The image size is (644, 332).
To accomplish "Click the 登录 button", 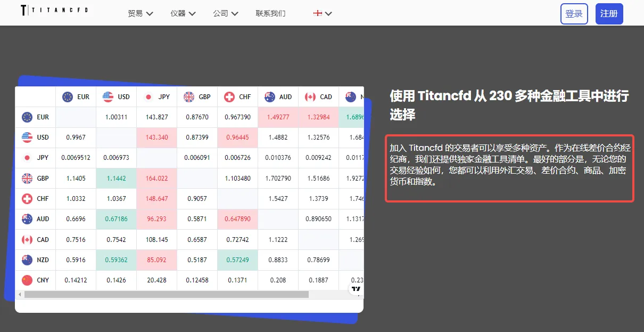I will pos(574,14).
